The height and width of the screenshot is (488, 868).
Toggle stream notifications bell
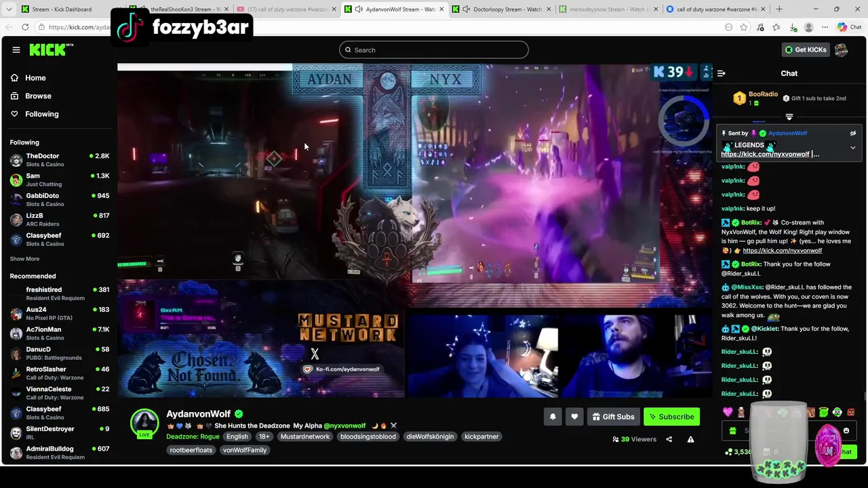(x=553, y=417)
